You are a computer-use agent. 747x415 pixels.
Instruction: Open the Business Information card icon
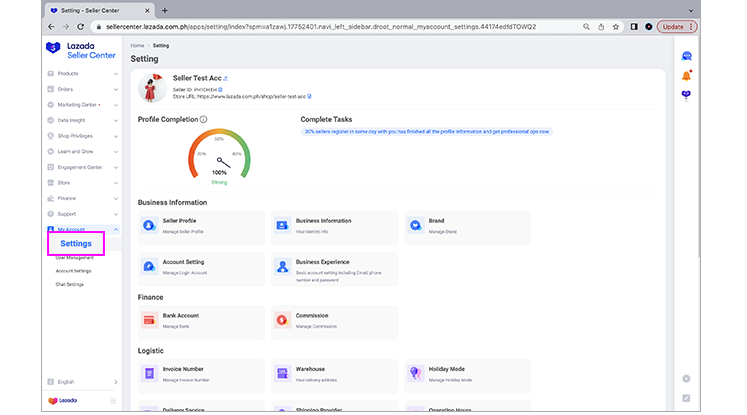point(283,225)
